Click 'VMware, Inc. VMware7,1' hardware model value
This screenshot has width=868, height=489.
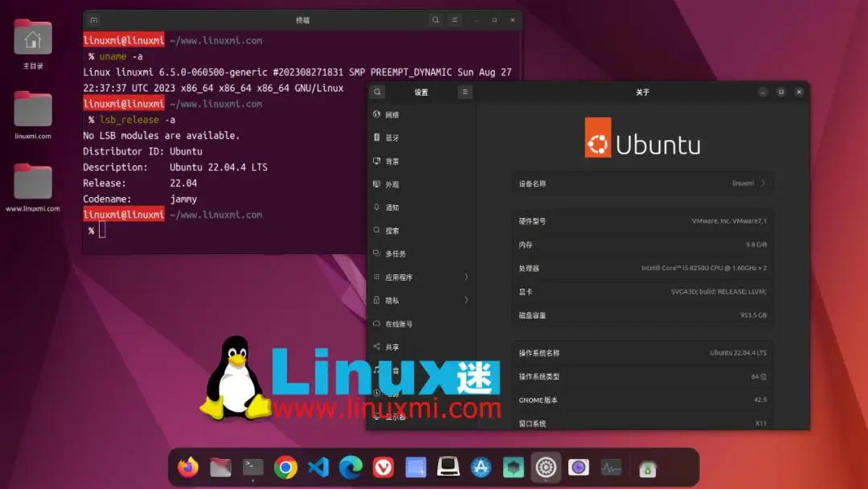pos(729,221)
